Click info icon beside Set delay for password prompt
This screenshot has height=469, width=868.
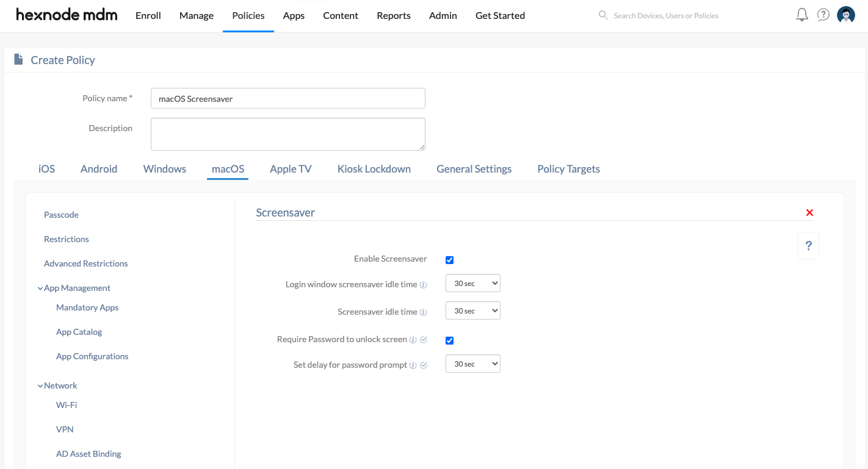click(413, 365)
